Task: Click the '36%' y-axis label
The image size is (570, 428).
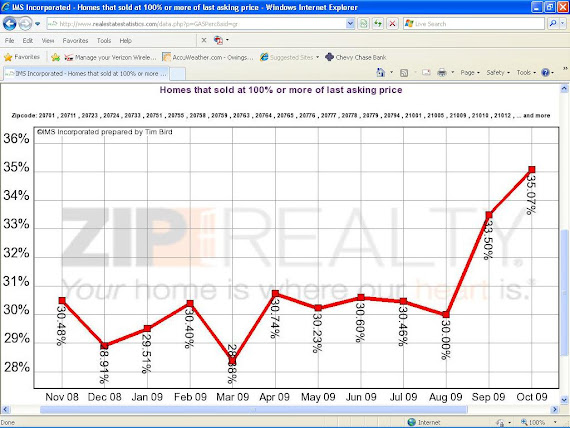Action: point(16,139)
